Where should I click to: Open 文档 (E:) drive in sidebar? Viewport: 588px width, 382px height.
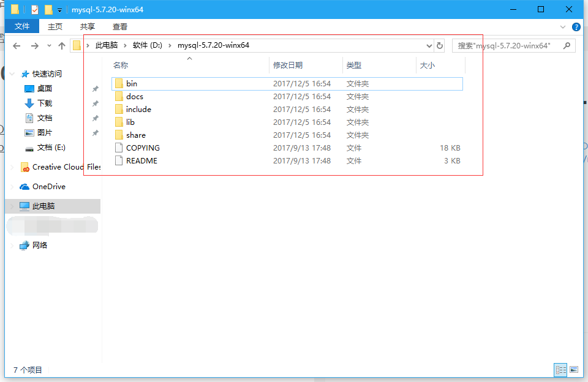click(x=51, y=148)
